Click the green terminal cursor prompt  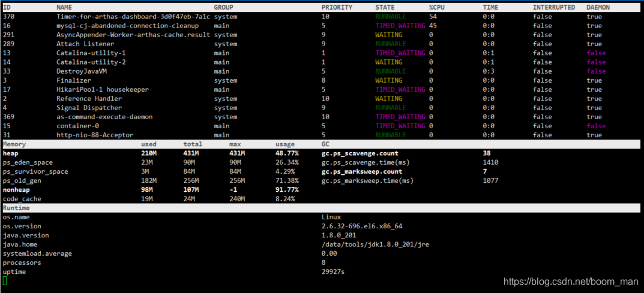click(5, 280)
